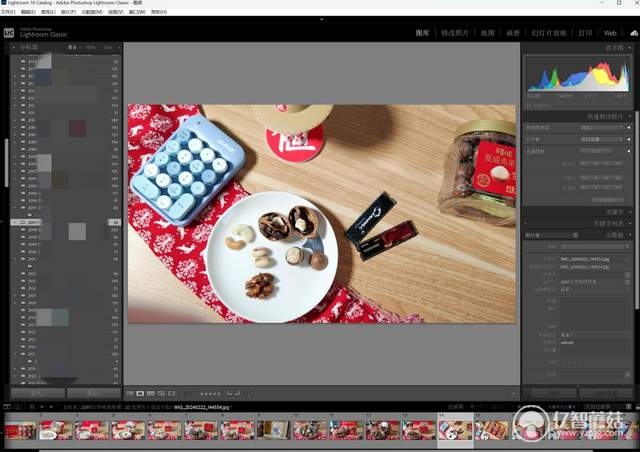Screen dimensions: 640x452
Task: Open the 视图(V) menu
Action: pyautogui.click(x=116, y=12)
